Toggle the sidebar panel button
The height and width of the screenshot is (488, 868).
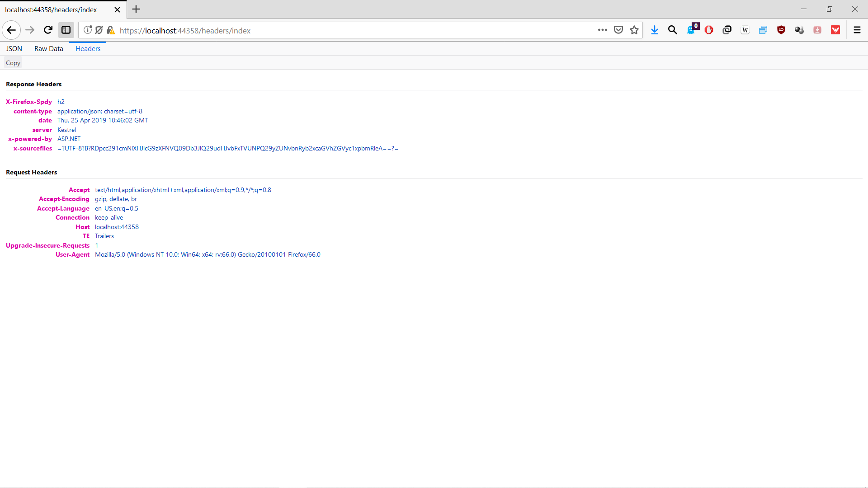click(x=66, y=30)
